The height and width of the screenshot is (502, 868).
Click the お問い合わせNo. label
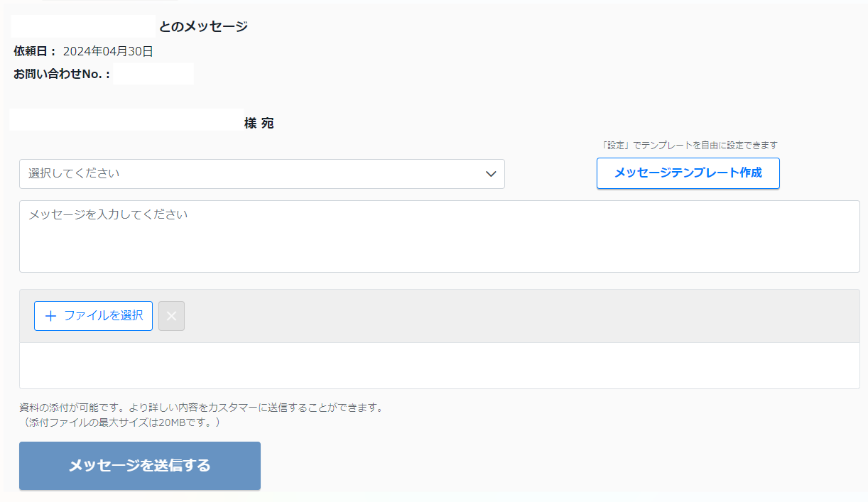(x=62, y=74)
